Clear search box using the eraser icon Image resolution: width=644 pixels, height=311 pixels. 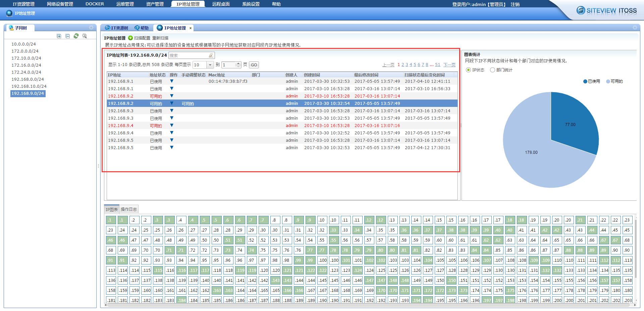coord(211,55)
